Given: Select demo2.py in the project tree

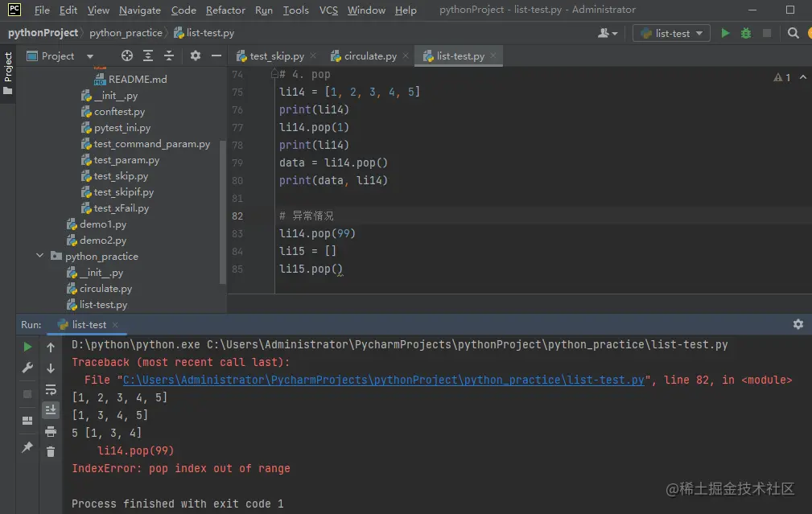Looking at the screenshot, I should (x=97, y=241).
